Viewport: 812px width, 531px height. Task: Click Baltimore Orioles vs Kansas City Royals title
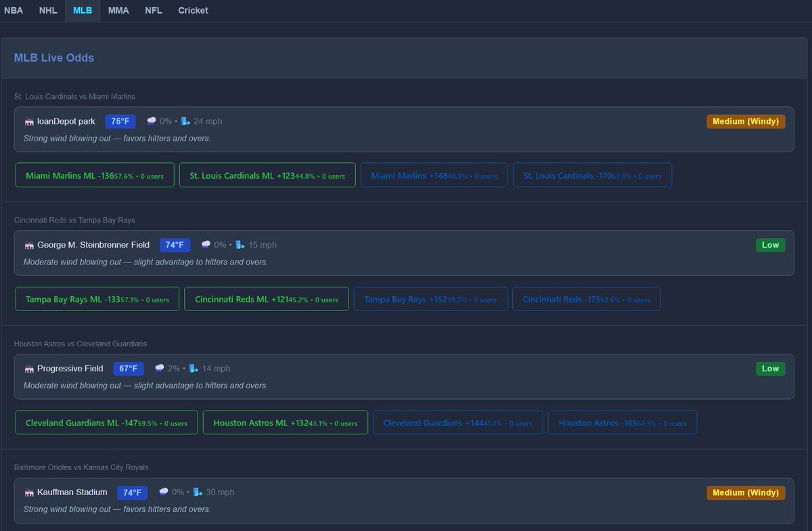[81, 468]
